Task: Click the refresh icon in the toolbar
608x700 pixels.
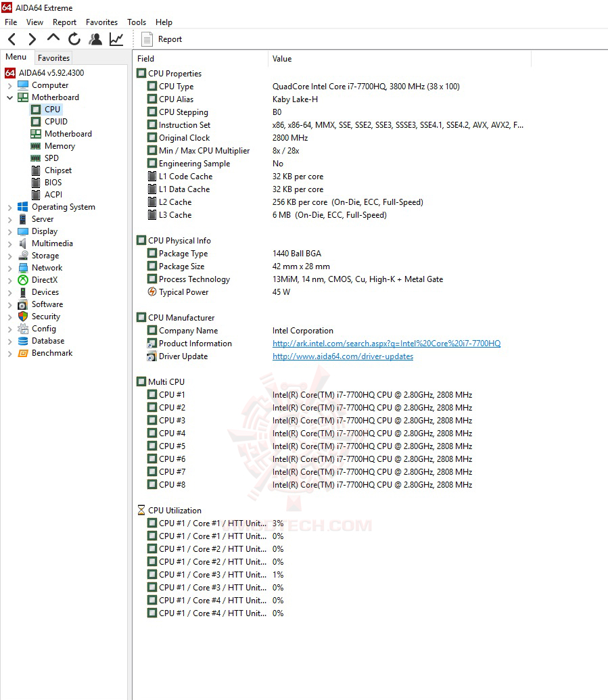Action: pyautogui.click(x=74, y=39)
